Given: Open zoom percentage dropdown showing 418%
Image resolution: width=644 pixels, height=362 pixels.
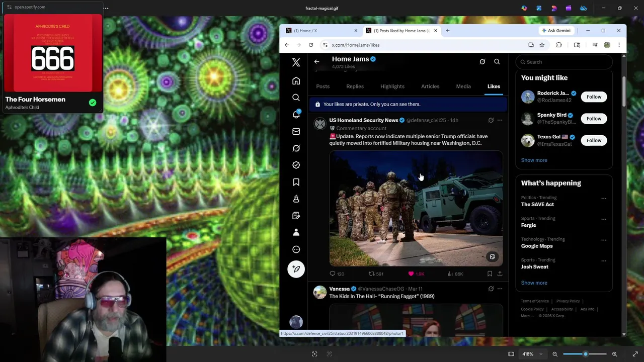Looking at the screenshot, I should point(532,354).
